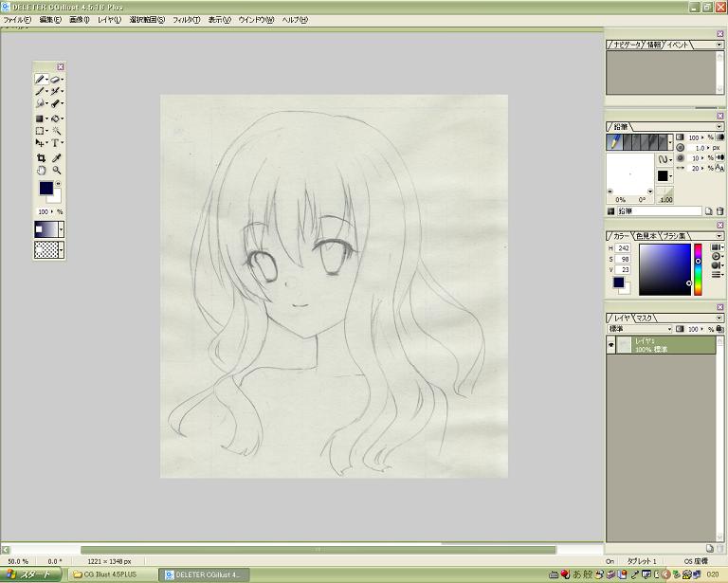Open layer panel options menu arrow
Screen dimensions: 728x583
(719, 318)
